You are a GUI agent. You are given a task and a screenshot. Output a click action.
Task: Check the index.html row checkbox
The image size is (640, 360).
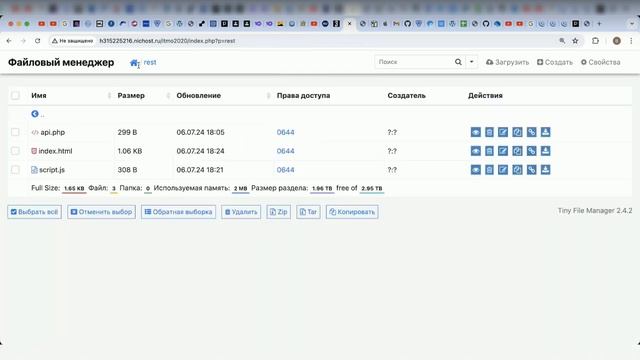(16, 151)
